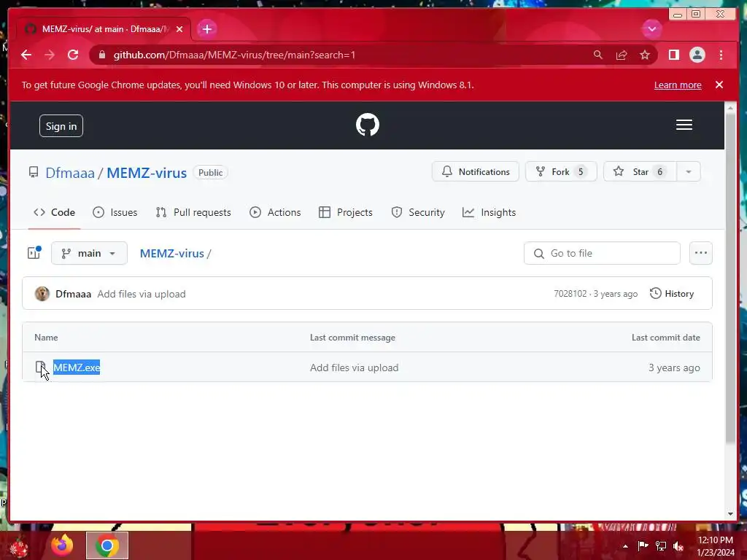This screenshot has height=560, width=747.
Task: Open Chrome three-dot menu
Action: [x=721, y=55]
